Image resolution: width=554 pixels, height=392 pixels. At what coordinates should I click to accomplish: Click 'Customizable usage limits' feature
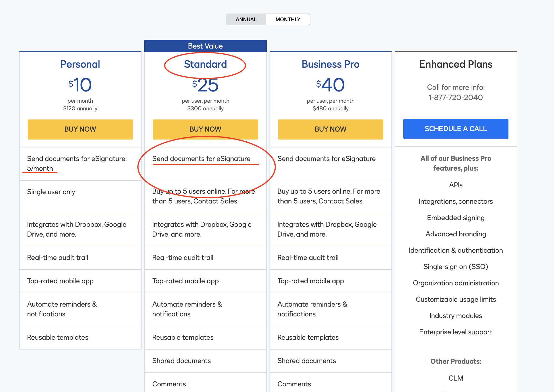click(x=456, y=299)
